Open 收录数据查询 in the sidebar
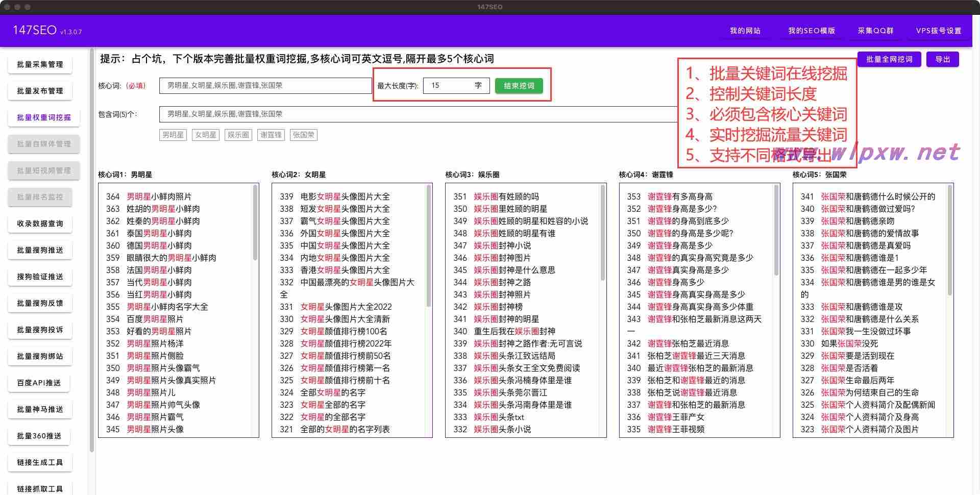The width and height of the screenshot is (980, 495). click(40, 224)
